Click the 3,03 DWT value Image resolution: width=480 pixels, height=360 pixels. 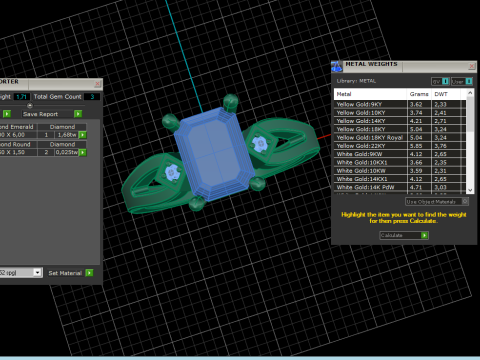coord(440,187)
